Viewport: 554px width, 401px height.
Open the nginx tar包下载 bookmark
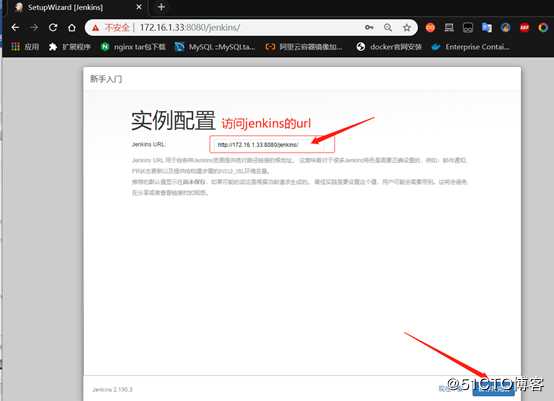click(133, 47)
